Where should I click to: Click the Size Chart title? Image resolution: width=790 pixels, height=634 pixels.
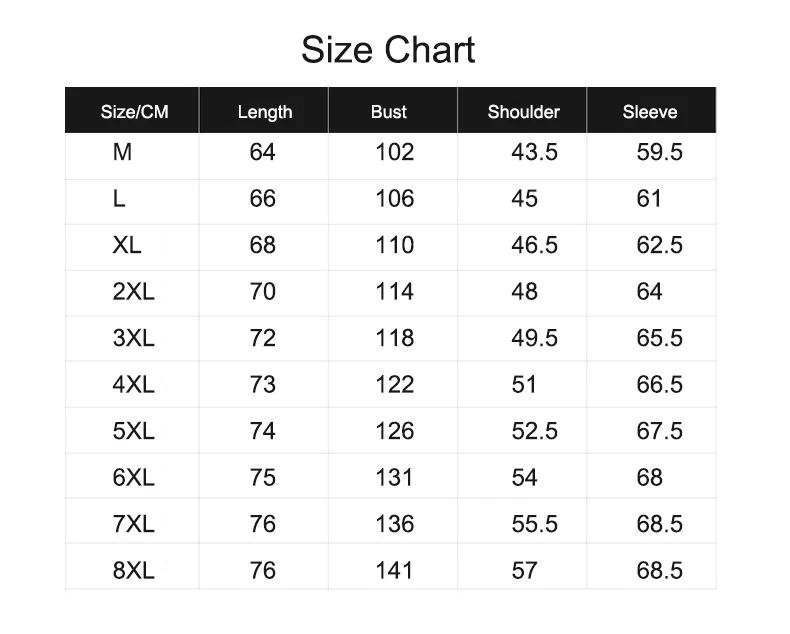388,50
